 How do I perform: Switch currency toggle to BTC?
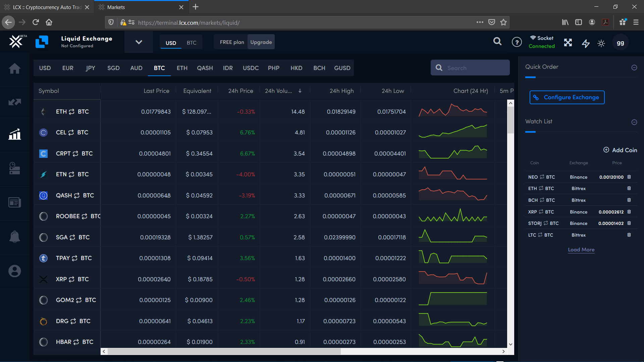coord(192,43)
